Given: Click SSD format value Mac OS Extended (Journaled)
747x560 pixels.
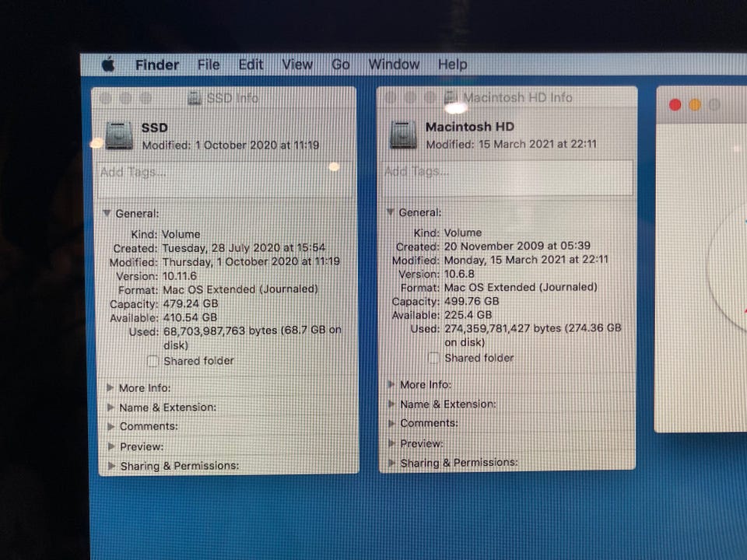Looking at the screenshot, I should pyautogui.click(x=240, y=289).
